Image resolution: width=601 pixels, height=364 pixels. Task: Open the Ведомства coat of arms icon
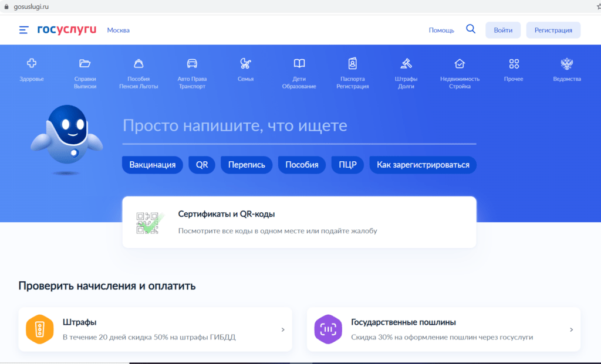(x=567, y=63)
